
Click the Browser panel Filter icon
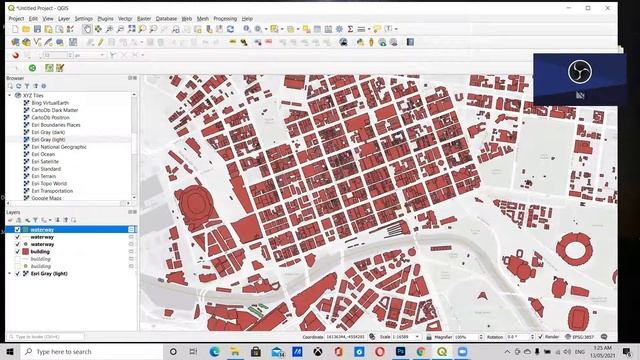[x=27, y=86]
